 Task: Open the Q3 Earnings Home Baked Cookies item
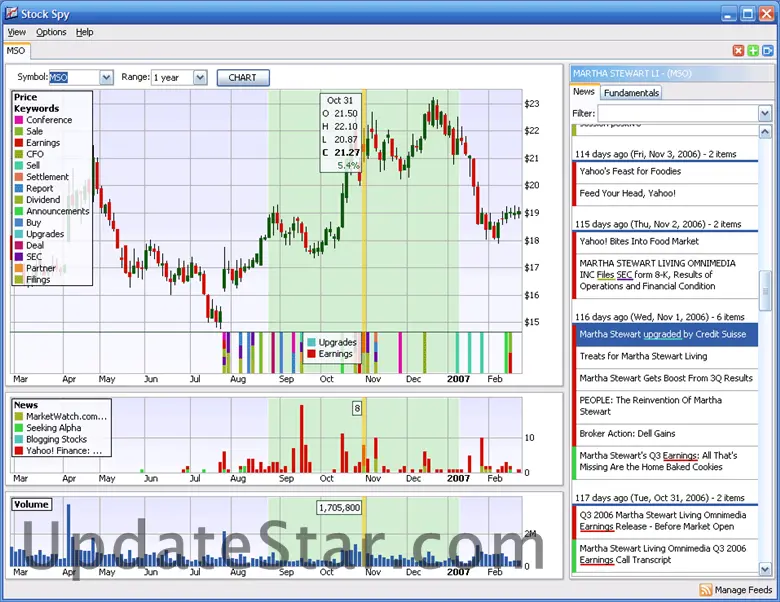(x=665, y=462)
